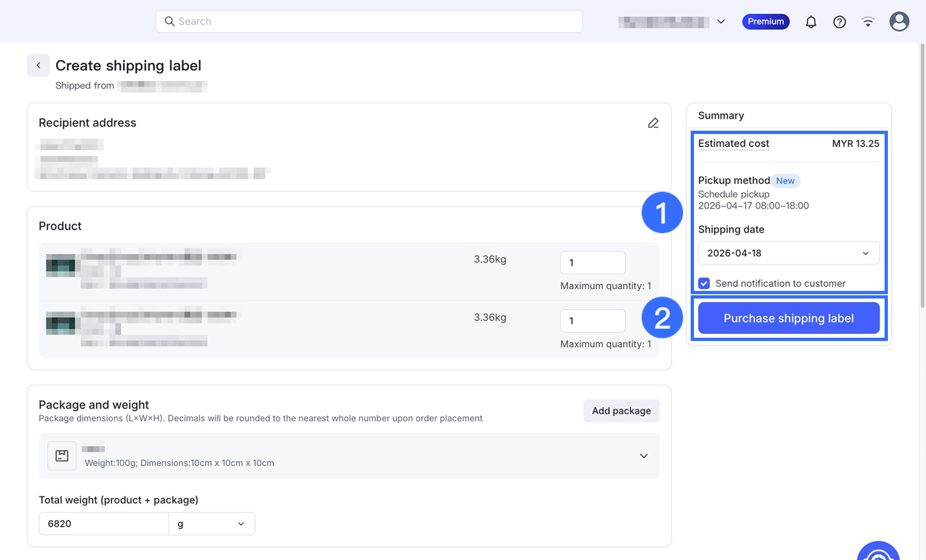
Task: Open the help question mark icon
Action: 839,22
